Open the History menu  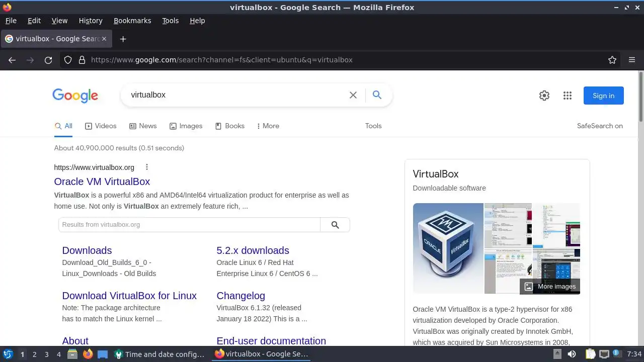91,21
